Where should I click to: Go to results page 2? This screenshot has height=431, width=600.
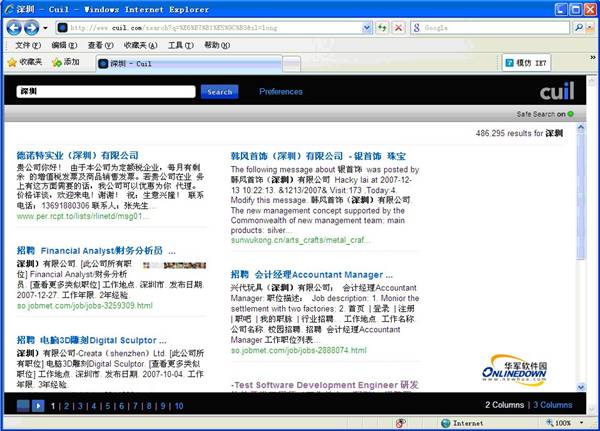click(x=67, y=406)
